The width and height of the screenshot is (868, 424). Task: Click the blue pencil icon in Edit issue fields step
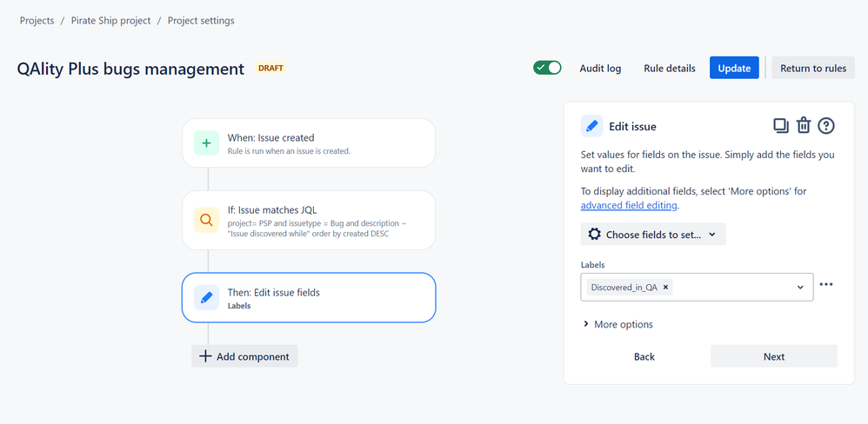(x=206, y=297)
